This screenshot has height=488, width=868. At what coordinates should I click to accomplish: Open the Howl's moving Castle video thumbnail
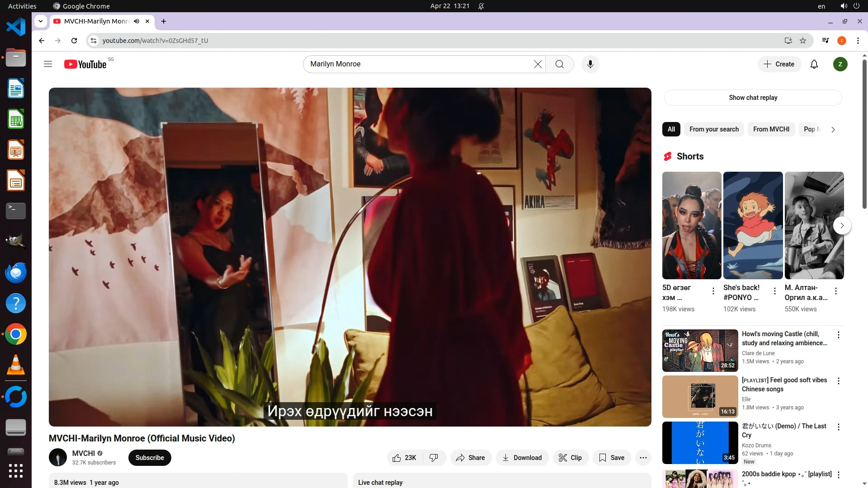[x=700, y=350]
